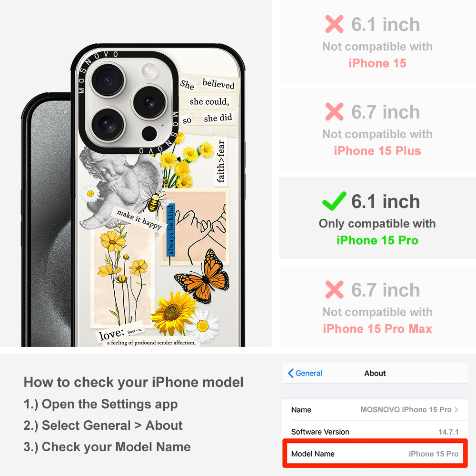
Task: Open the Name row chevron arrow
Action: point(456,409)
